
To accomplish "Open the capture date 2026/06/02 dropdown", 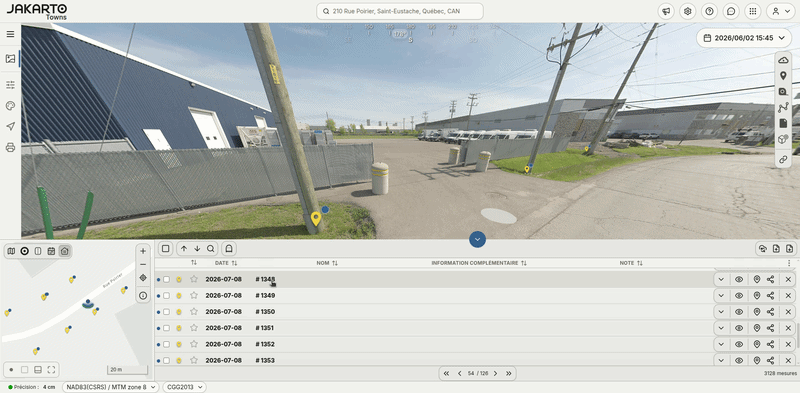I will pos(744,38).
